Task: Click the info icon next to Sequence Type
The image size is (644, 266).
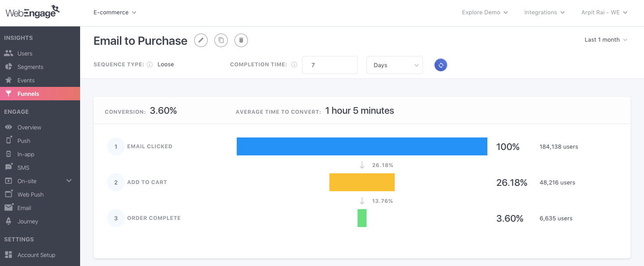Action: tap(150, 64)
